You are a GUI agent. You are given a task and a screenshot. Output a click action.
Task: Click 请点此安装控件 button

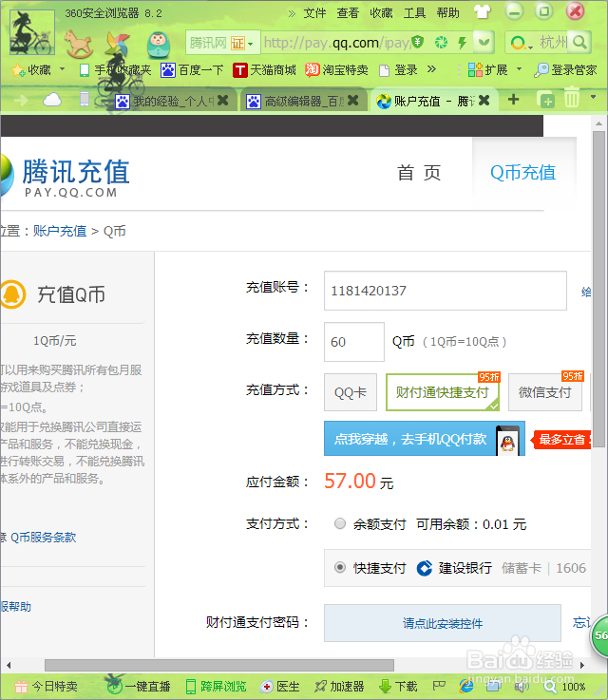443,623
